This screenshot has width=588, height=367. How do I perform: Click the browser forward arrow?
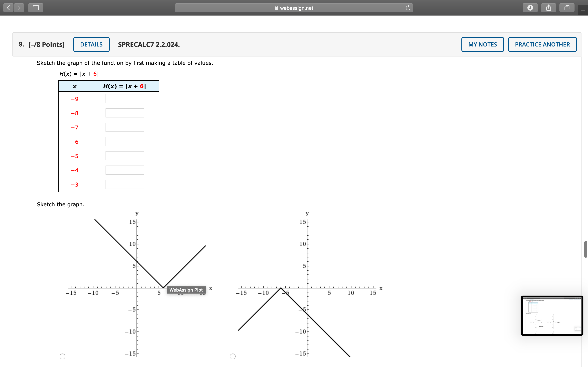19,8
